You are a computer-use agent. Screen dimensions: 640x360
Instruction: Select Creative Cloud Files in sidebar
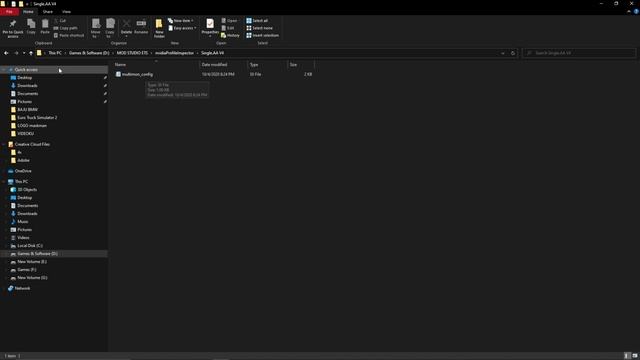(x=32, y=144)
